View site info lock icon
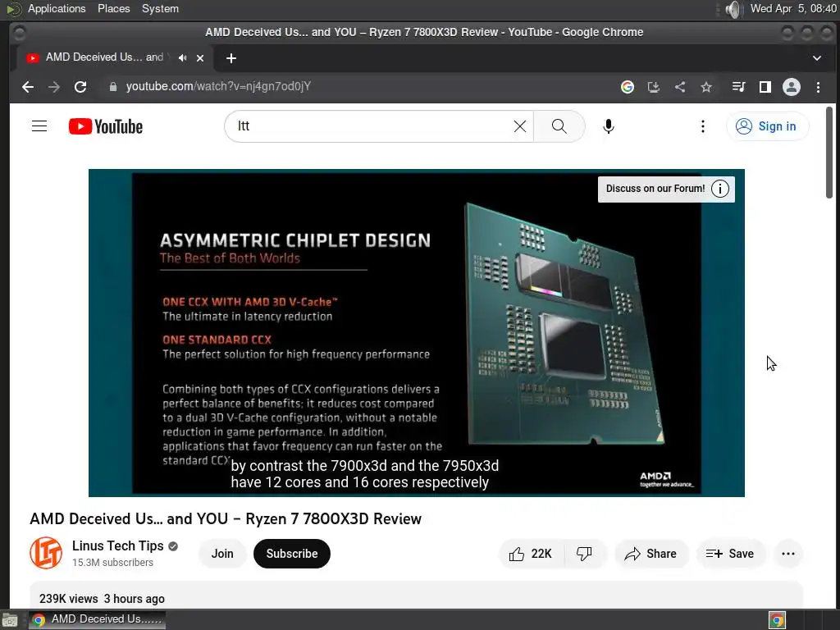This screenshot has height=630, width=840. (113, 87)
